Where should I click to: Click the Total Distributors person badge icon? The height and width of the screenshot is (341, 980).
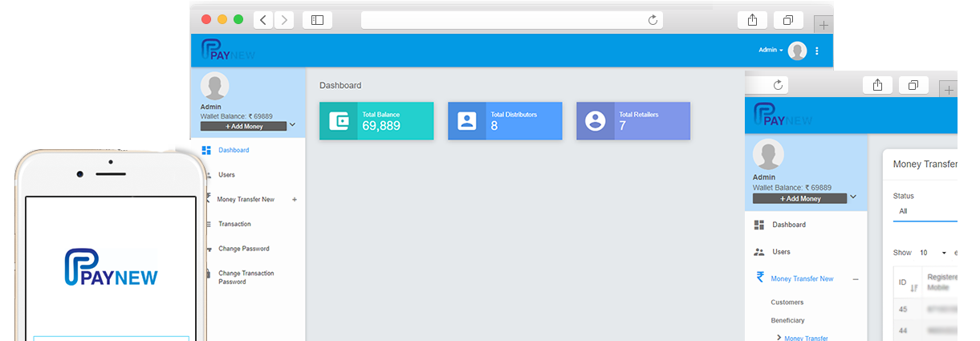coord(466,121)
